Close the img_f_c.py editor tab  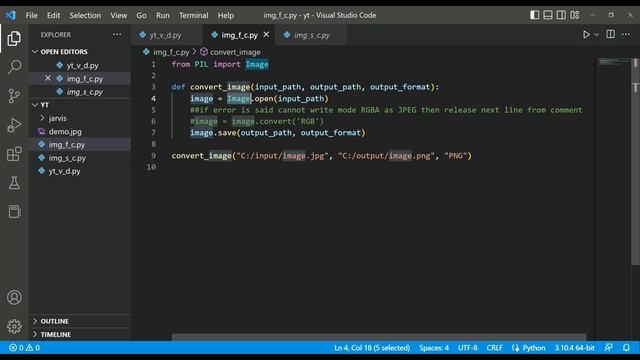[x=266, y=35]
